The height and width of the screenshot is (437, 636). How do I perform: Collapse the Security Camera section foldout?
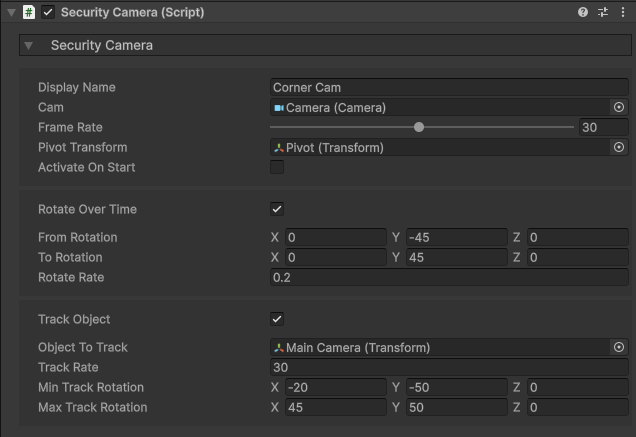29,45
